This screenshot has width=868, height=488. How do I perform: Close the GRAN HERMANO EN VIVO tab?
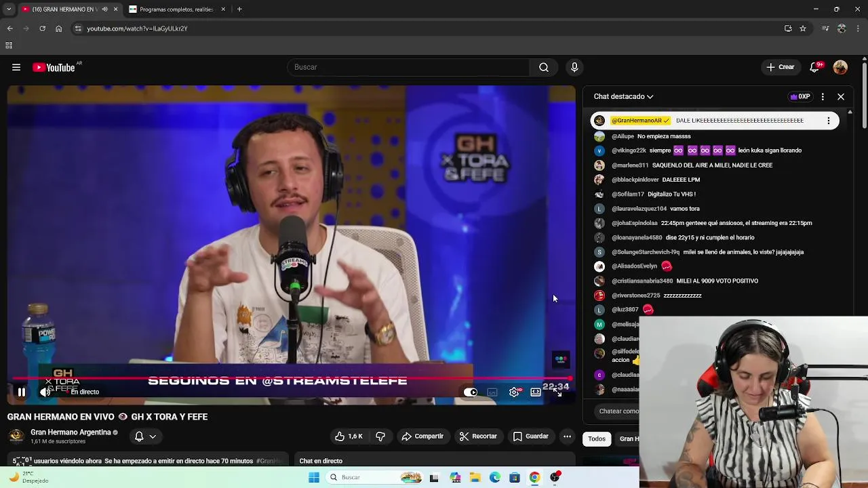click(115, 9)
